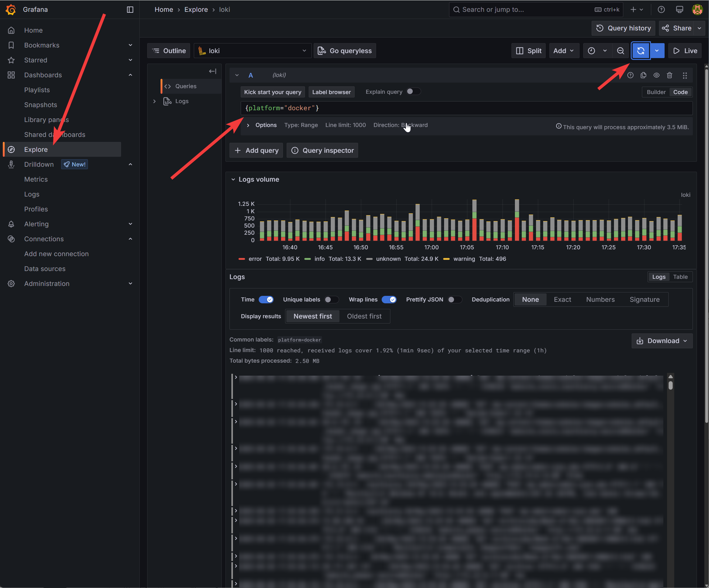Grab query A drag handle icon
Image resolution: width=709 pixels, height=588 pixels.
click(x=685, y=75)
